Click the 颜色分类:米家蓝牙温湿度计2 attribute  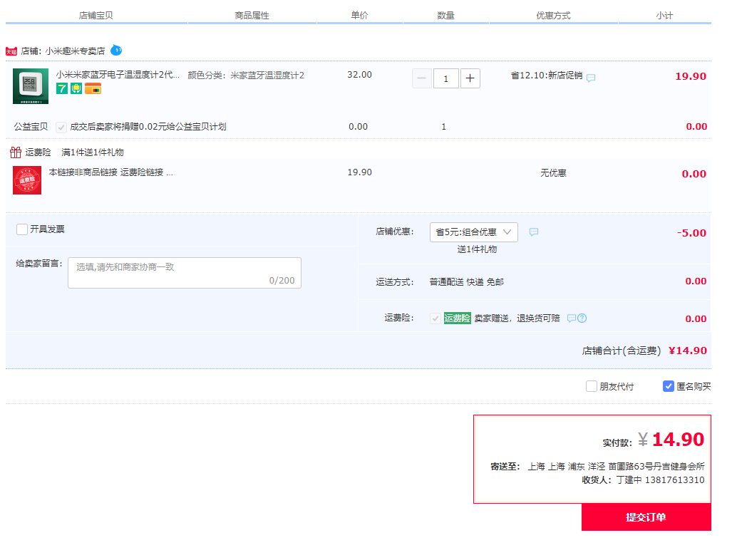pos(246,76)
